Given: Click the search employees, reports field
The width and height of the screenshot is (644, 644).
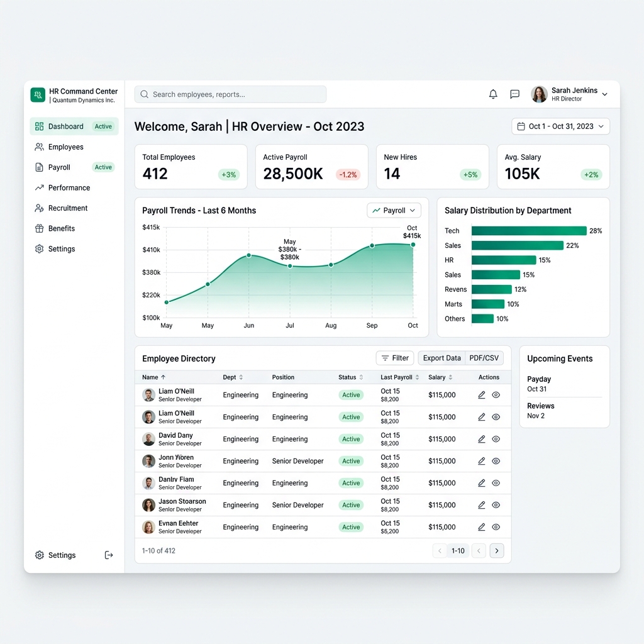Looking at the screenshot, I should click(230, 94).
